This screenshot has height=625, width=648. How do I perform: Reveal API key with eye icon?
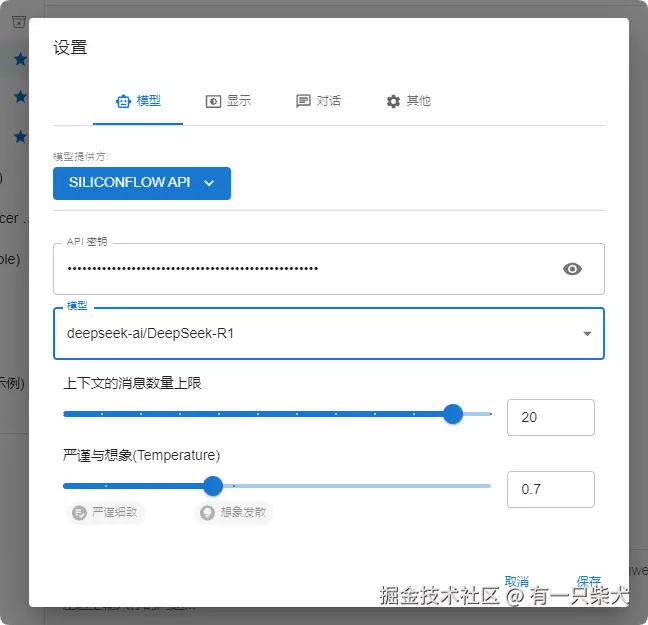click(x=572, y=269)
